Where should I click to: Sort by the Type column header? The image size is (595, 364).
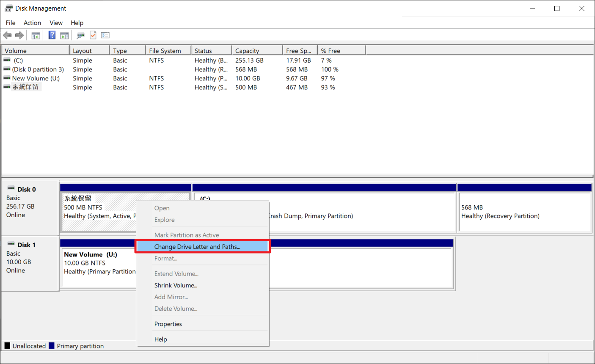point(127,50)
